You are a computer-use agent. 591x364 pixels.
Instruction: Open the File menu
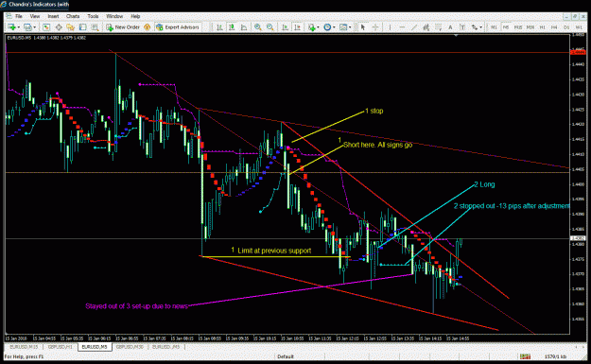coord(19,16)
